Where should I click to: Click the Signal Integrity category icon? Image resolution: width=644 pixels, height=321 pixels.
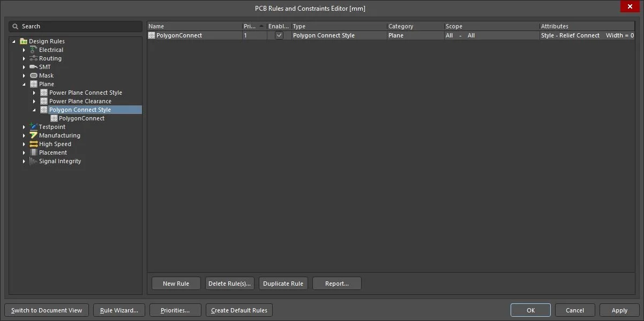click(33, 161)
